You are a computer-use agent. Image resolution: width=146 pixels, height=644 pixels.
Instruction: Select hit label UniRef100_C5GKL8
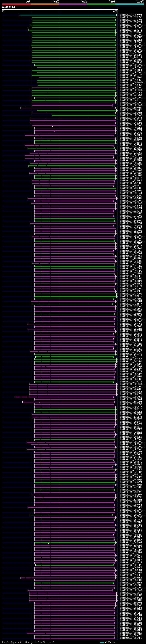(x=131, y=276)
